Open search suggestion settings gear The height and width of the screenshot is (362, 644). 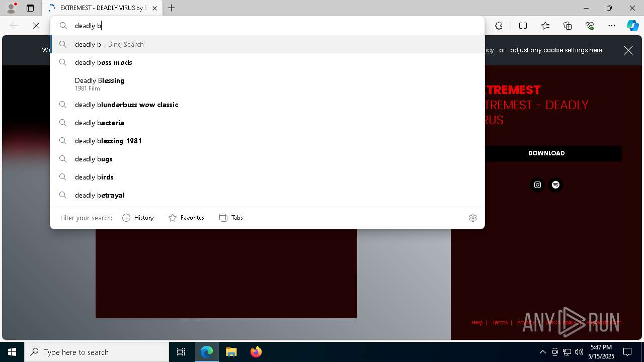pyautogui.click(x=472, y=218)
